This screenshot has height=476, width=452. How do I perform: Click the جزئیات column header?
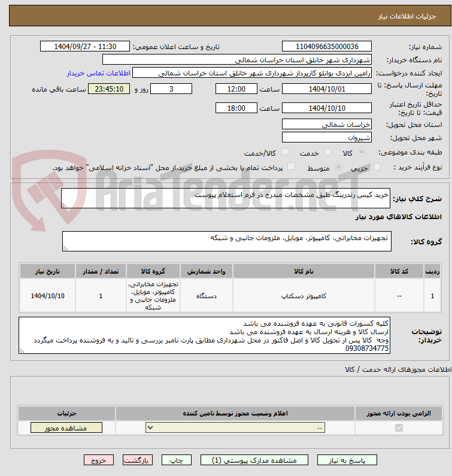pyautogui.click(x=67, y=413)
